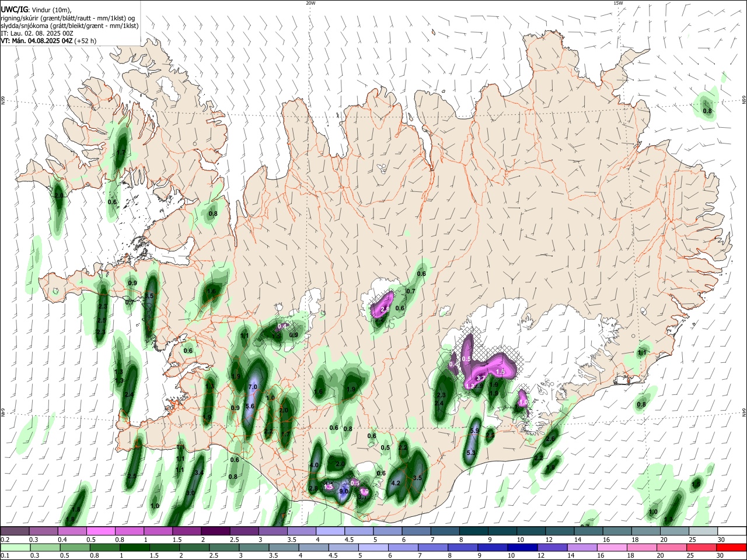The height and width of the screenshot is (560, 747).
Task: Click the 3.5 precipitation value
Action: pyautogui.click(x=417, y=478)
